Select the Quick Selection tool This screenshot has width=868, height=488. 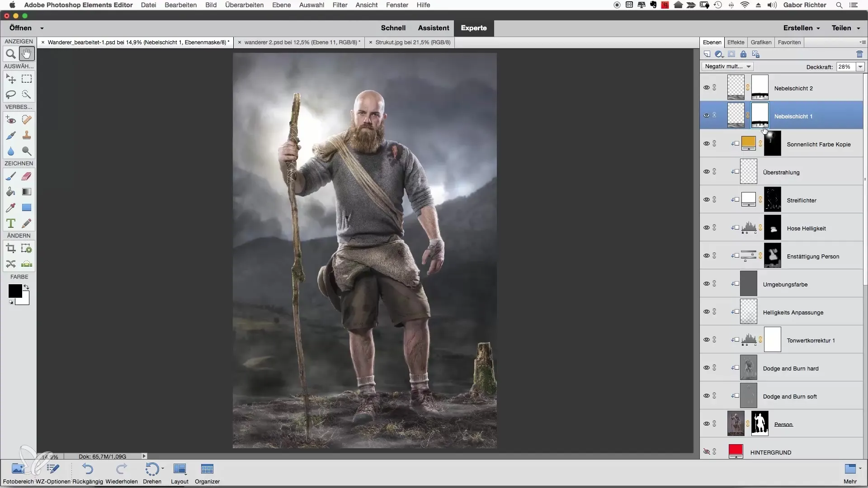point(27,94)
